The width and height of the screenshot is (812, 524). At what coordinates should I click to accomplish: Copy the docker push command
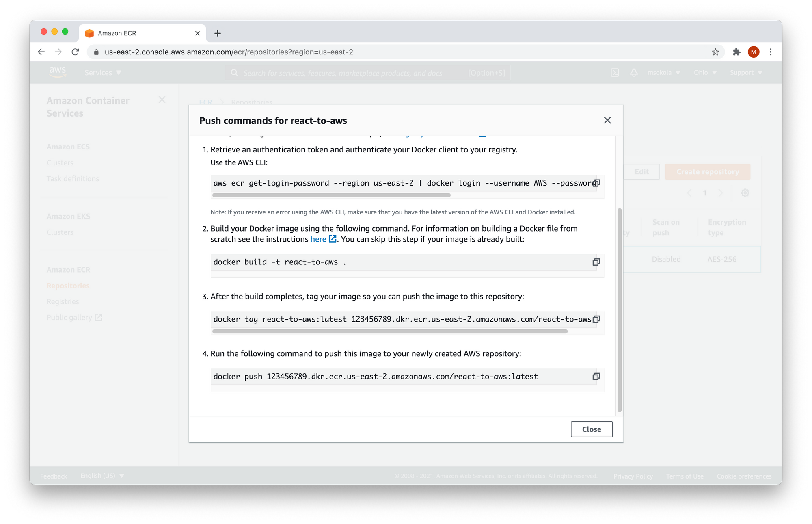[596, 377]
